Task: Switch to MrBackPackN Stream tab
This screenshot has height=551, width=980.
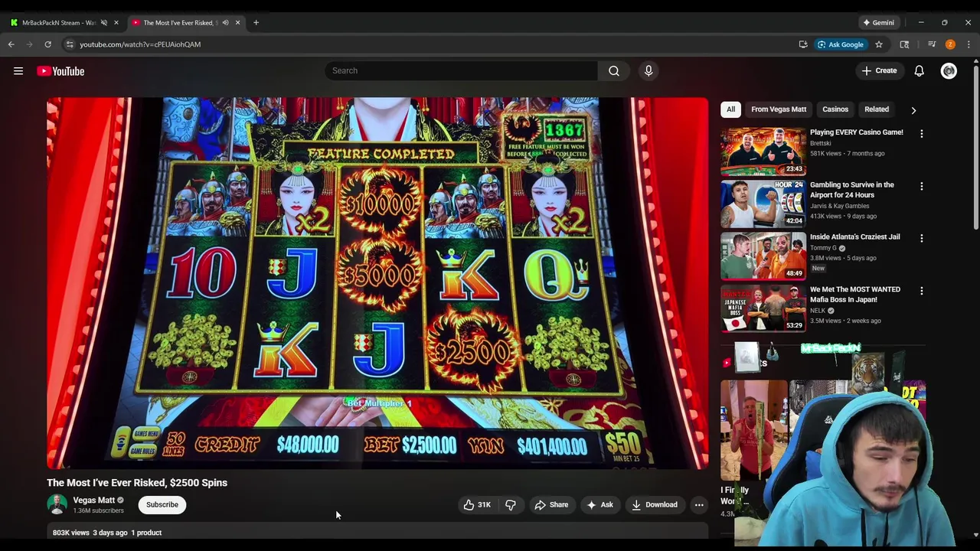Action: pyautogui.click(x=58, y=22)
